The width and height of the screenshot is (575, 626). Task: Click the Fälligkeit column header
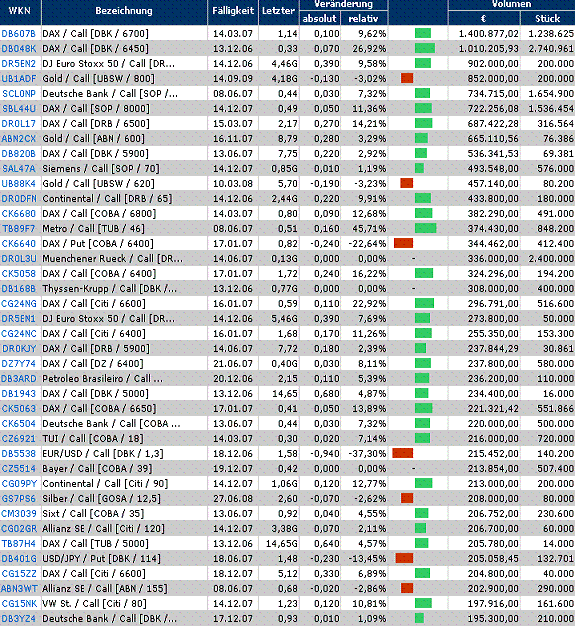tap(233, 11)
